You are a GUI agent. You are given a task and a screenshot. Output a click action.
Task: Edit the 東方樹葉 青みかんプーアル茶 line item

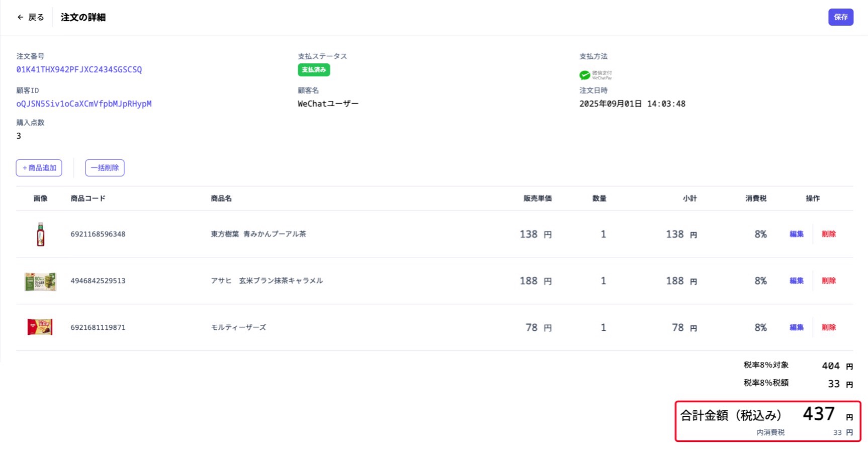coord(796,234)
